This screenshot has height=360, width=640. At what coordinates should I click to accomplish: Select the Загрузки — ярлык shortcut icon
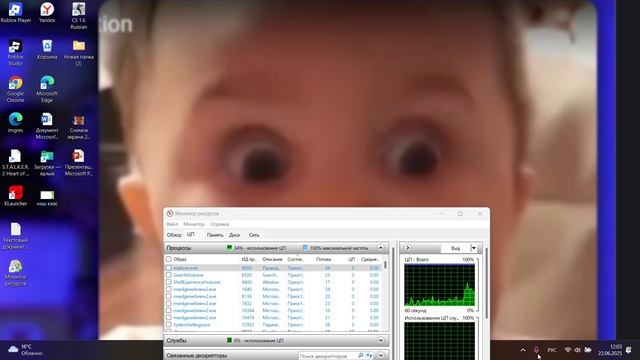pyautogui.click(x=47, y=162)
